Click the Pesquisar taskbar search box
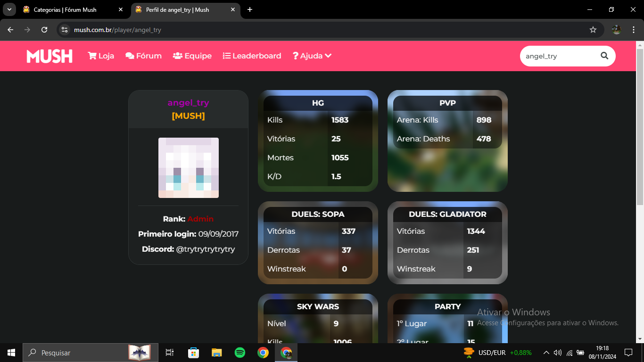Image resolution: width=644 pixels, height=362 pixels. 91,353
